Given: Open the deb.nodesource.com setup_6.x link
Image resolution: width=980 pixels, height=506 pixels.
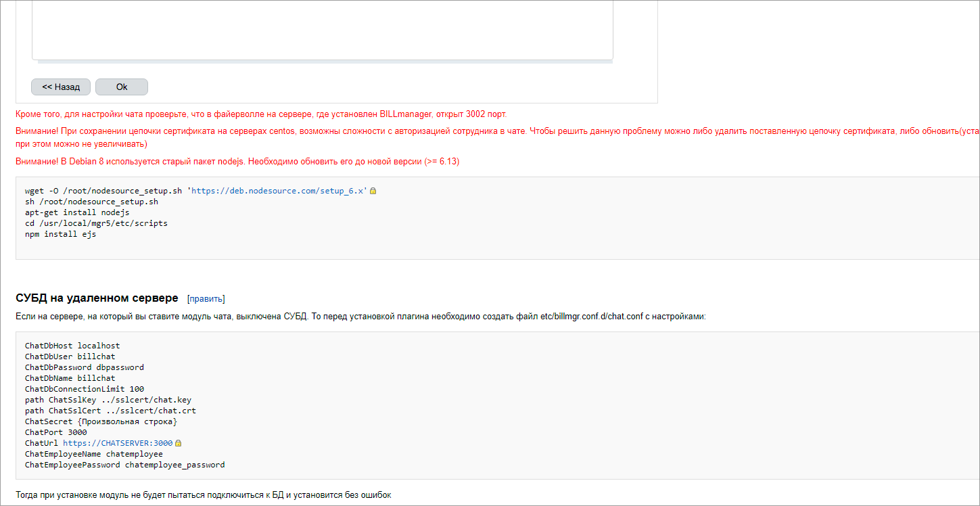Looking at the screenshot, I should [x=279, y=191].
